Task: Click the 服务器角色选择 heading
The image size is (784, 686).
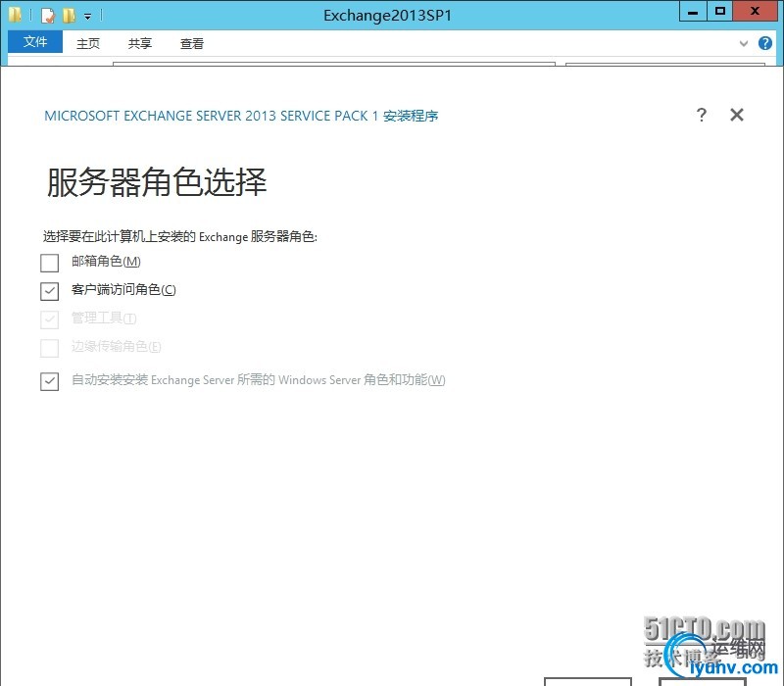Action: click(157, 182)
